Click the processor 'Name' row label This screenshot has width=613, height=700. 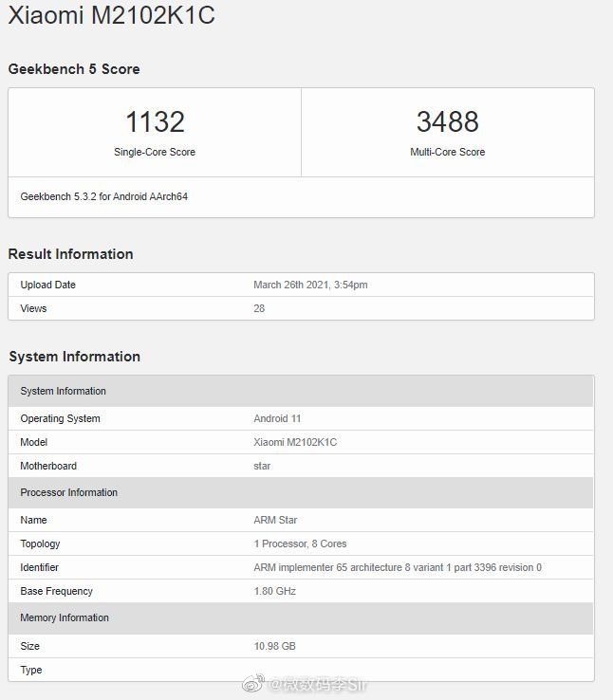coord(33,520)
